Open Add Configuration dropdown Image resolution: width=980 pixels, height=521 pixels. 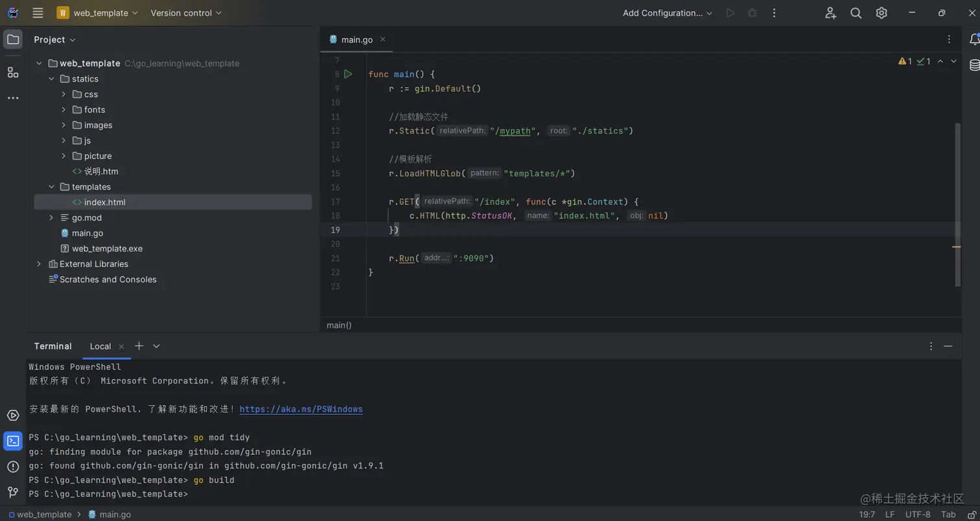pos(668,13)
